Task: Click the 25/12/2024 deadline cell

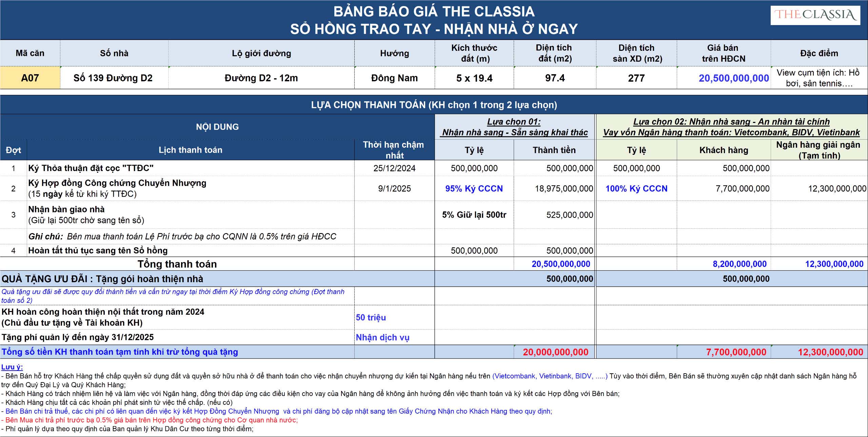Action: 394,168
